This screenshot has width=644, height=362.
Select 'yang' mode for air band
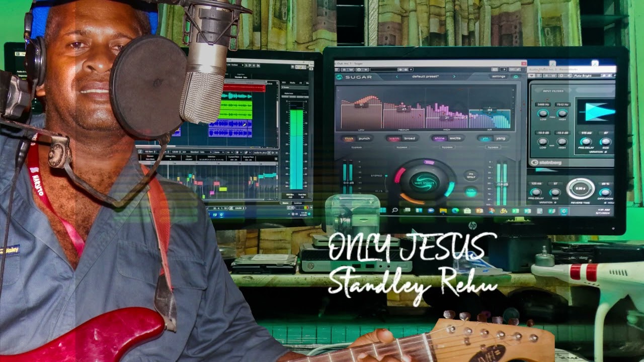tap(500, 138)
